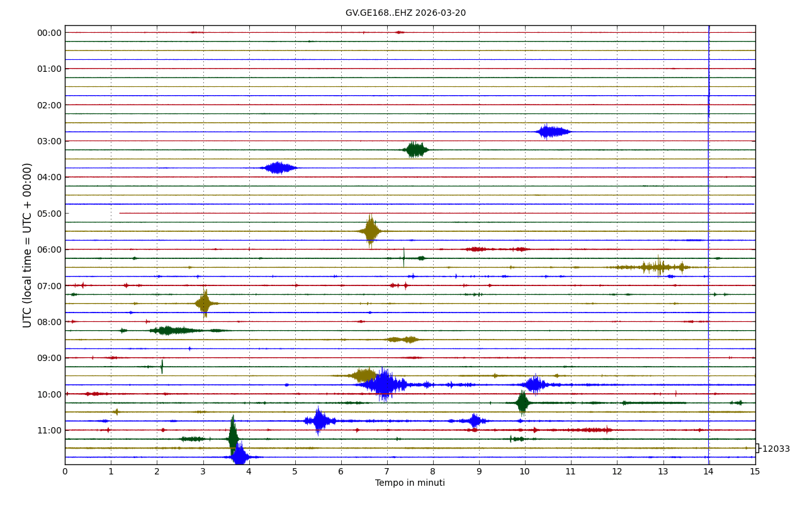This screenshot has width=812, height=516.
Task: Click the 15 tick label on the x-axis
Action: click(755, 471)
